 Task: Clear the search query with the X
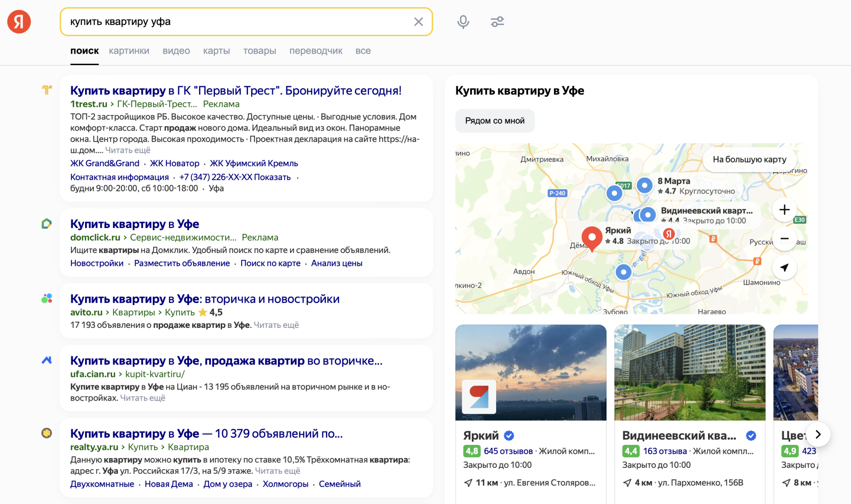point(418,22)
